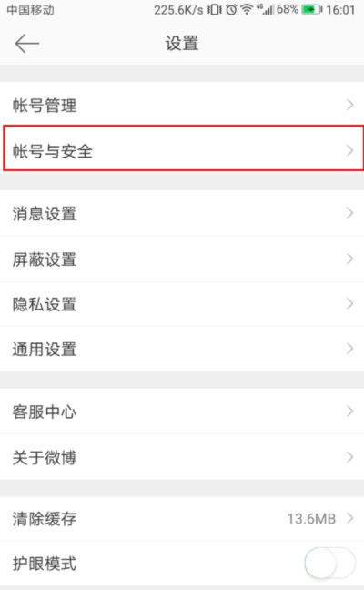Expand chevron next to 帐号与安全
The width and height of the screenshot is (364, 590).
point(350,150)
